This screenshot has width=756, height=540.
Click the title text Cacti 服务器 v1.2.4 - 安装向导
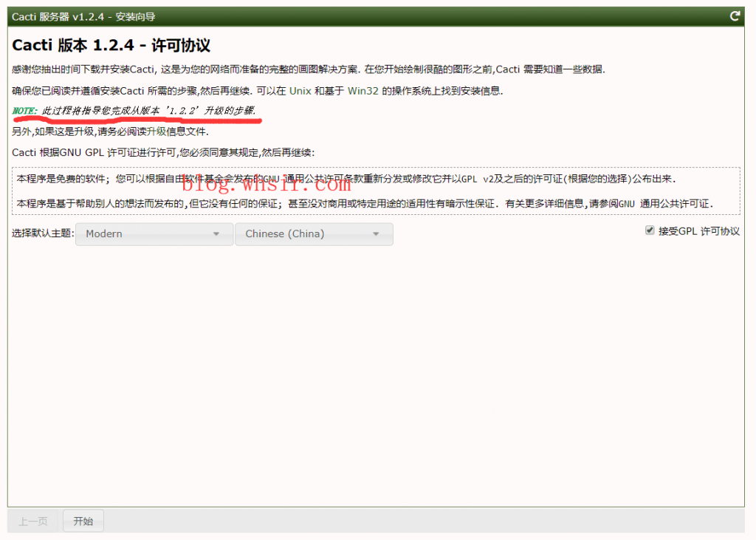(83, 17)
